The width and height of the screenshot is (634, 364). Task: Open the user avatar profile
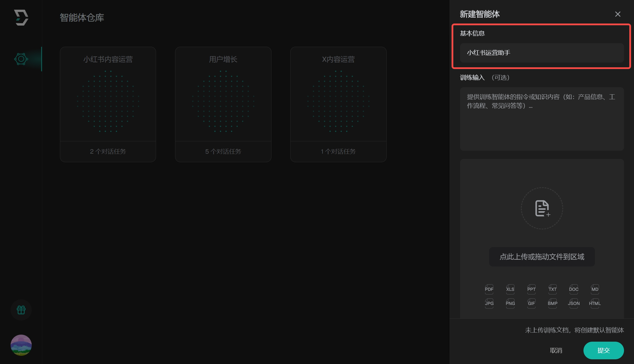coord(21,345)
